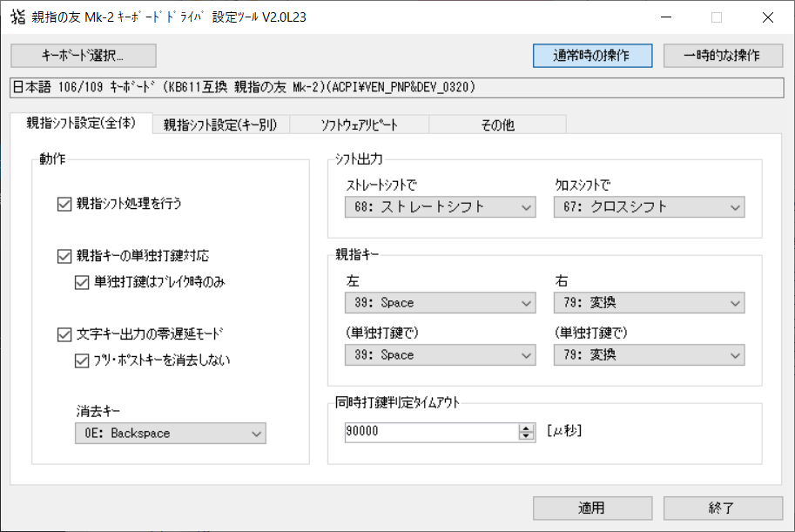Open the 右 thumb key 変換 dropdown
795x532 pixels.
[649, 303]
